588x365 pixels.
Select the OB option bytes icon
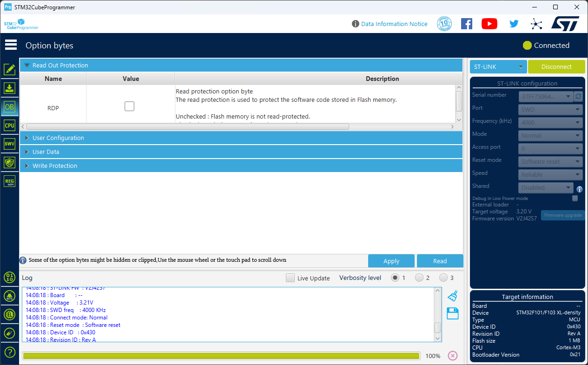point(10,106)
